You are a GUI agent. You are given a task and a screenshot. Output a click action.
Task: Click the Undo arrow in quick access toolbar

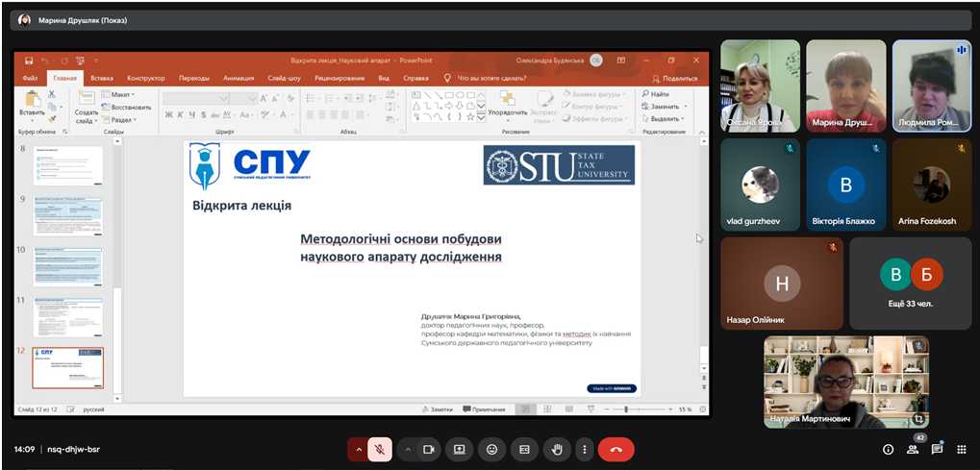45,61
